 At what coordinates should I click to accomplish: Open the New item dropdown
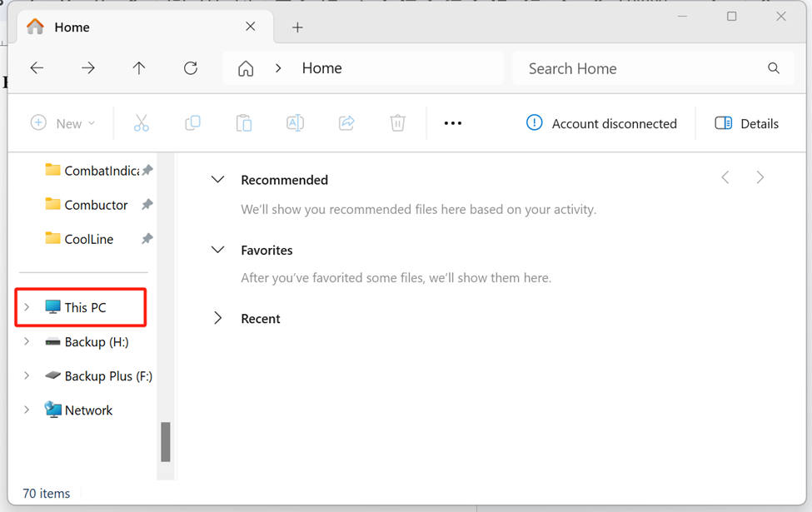pyautogui.click(x=62, y=123)
